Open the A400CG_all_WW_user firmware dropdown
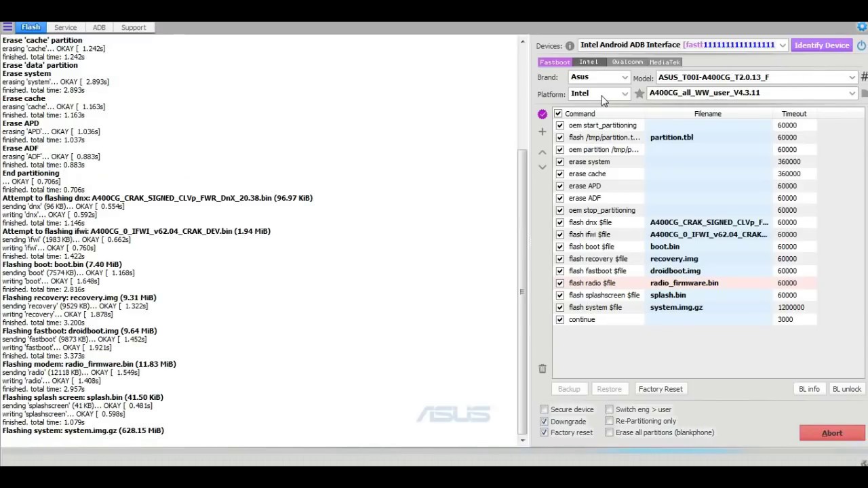The image size is (868, 488). (752, 93)
